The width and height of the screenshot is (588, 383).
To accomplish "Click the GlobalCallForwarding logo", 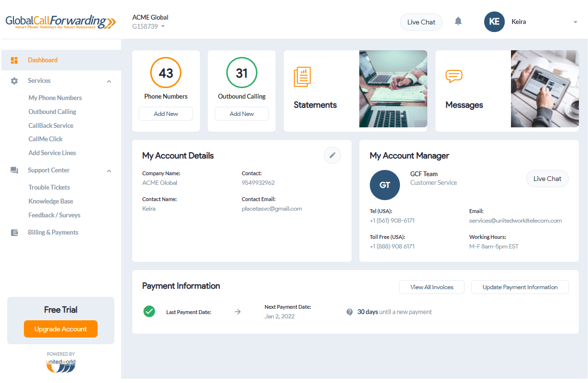I will [x=61, y=22].
